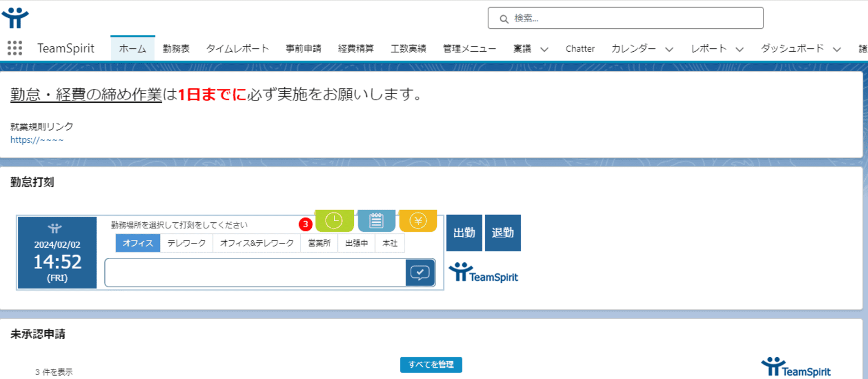Viewport: 868px width, 379px height.
Task: Select 出張中 work location
Action: (x=356, y=243)
